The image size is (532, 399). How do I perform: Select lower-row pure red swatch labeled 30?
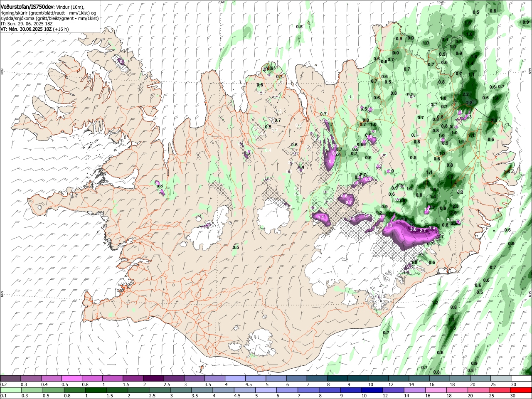(520, 390)
